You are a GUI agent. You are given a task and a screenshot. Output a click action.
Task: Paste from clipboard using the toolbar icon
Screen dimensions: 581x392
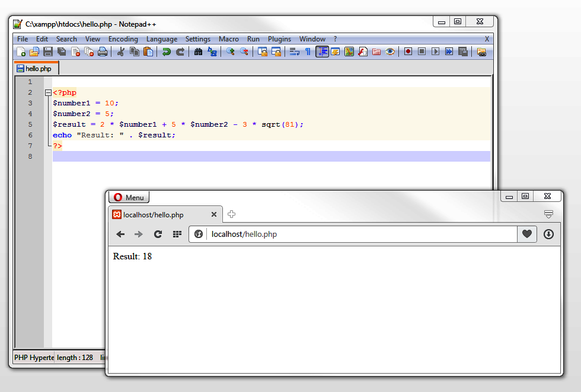pos(147,52)
